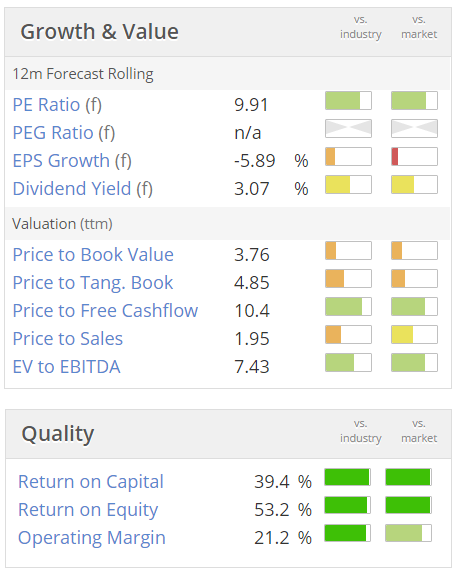Open the Price to Book Value link

click(93, 254)
